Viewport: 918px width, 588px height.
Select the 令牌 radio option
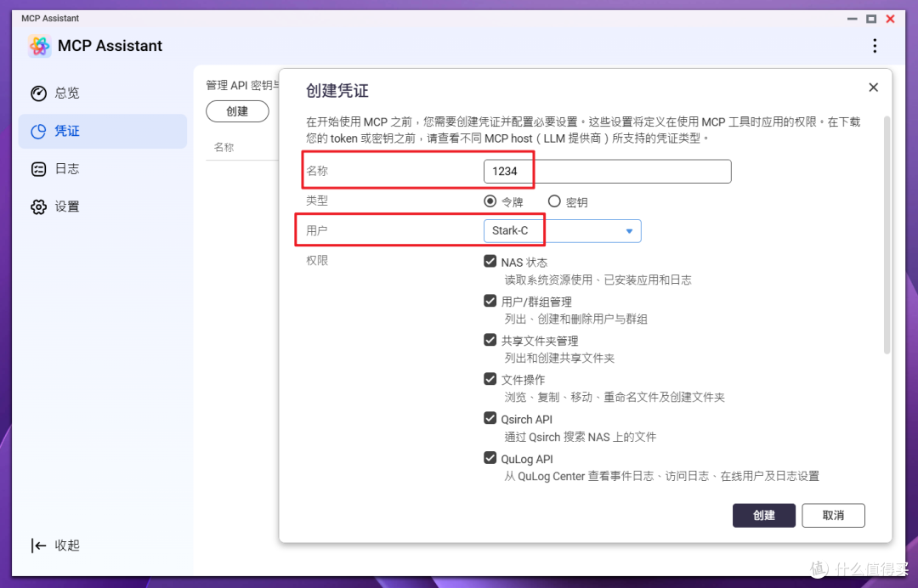pyautogui.click(x=490, y=201)
